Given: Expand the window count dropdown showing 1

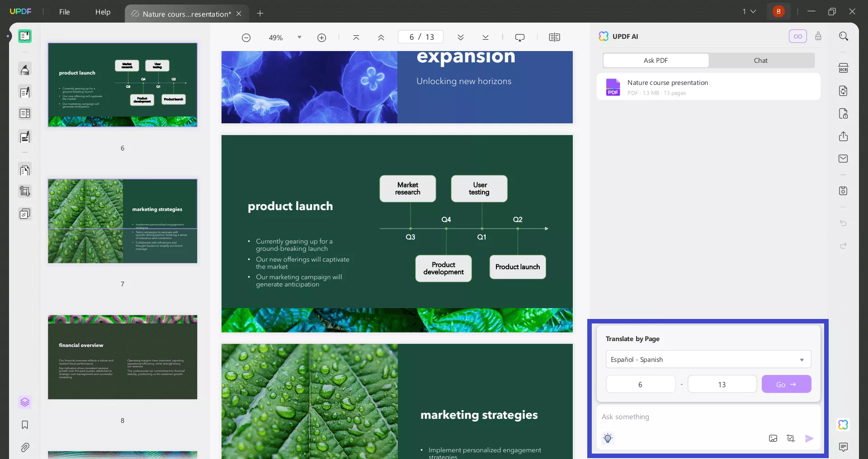Looking at the screenshot, I should click(x=749, y=11).
